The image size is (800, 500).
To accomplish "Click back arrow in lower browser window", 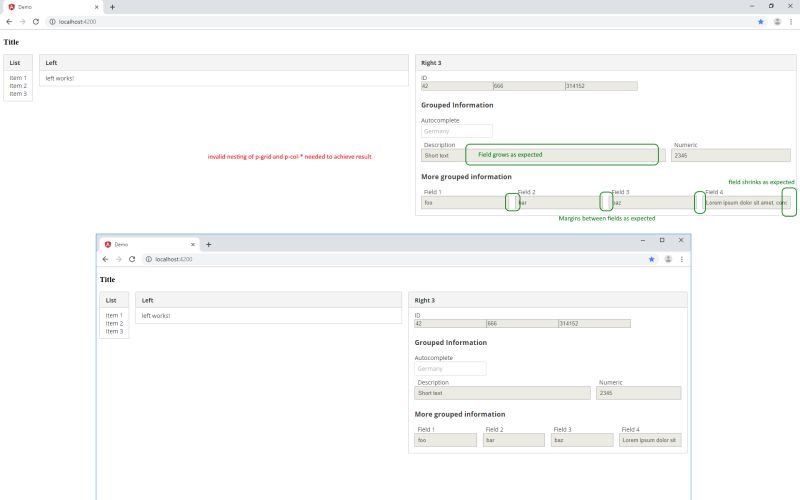I will pyautogui.click(x=106, y=259).
